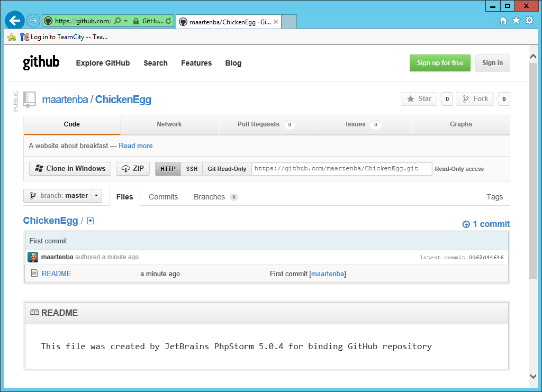Open browser Home icon

click(503, 21)
